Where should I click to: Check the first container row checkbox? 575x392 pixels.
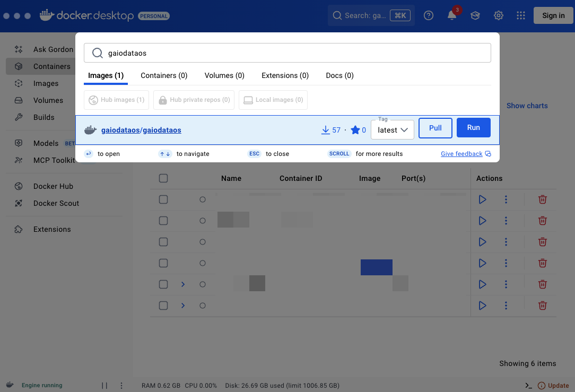[x=163, y=199]
